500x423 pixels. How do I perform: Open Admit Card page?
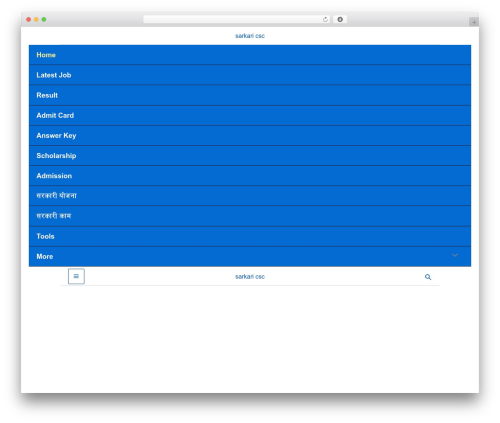tap(250, 115)
